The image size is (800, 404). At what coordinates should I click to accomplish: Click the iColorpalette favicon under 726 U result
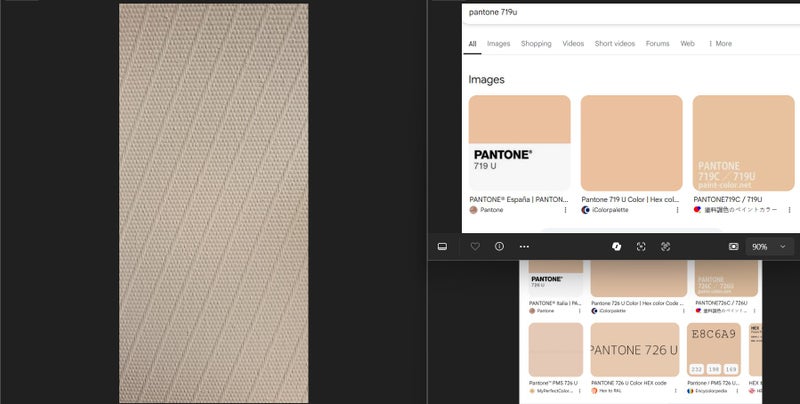(594, 311)
